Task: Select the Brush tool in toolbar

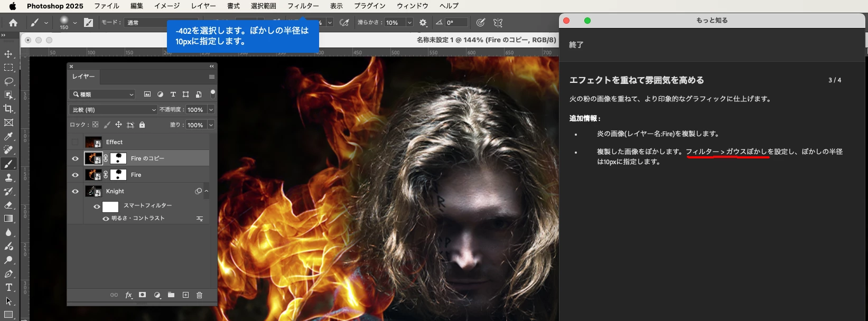Action: coord(9,164)
